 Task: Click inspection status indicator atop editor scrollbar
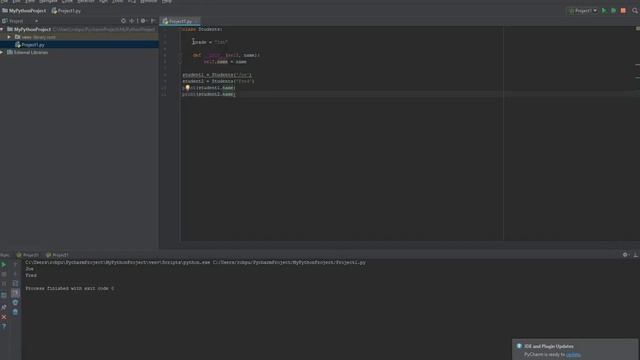click(x=638, y=29)
